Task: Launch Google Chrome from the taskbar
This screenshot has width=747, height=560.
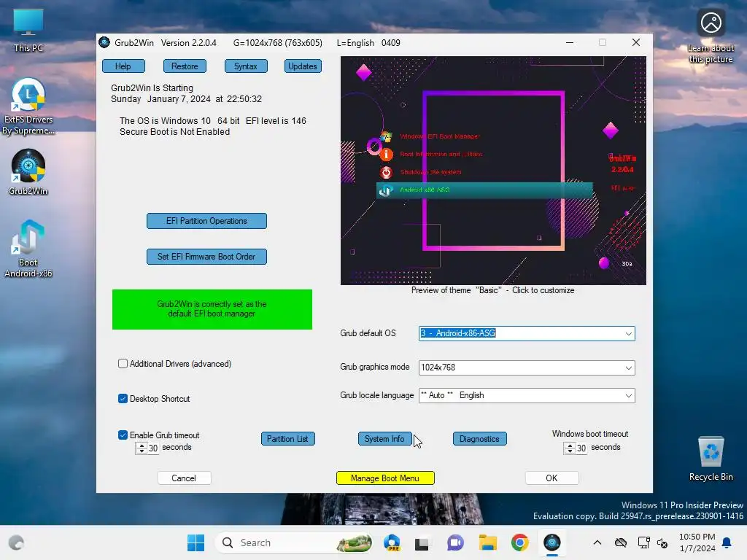Action: click(519, 542)
